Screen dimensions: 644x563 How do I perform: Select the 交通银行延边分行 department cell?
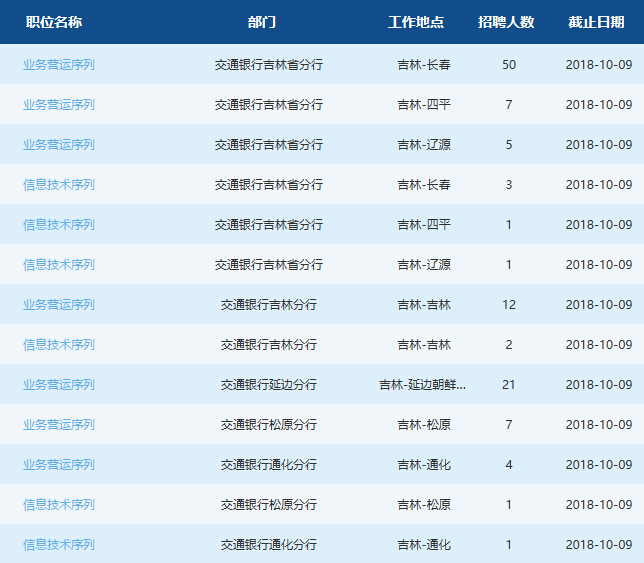[x=269, y=385]
